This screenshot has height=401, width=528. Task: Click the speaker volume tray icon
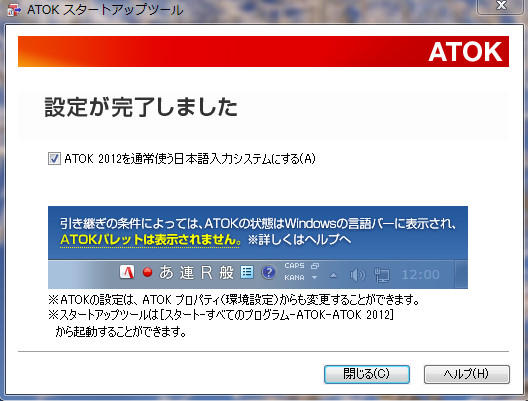point(357,275)
